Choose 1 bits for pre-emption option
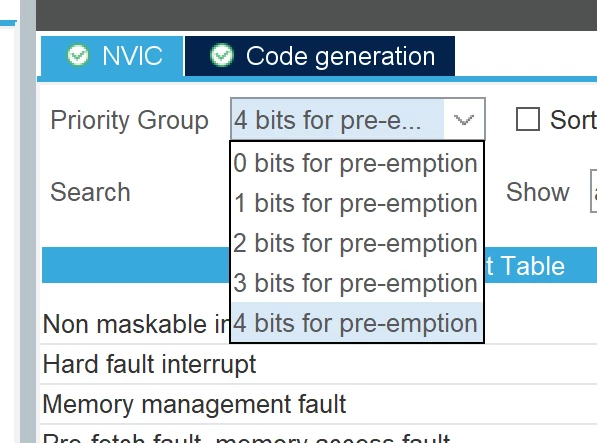This screenshot has height=443, width=597. 357,203
